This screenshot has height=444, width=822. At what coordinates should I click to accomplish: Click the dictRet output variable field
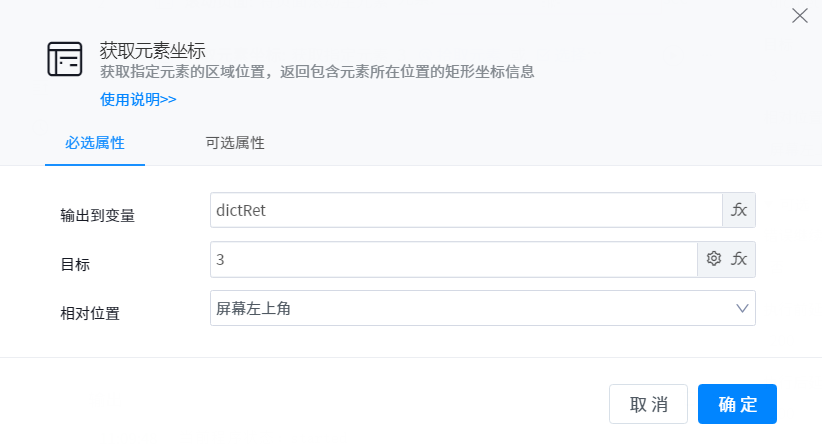[466, 210]
